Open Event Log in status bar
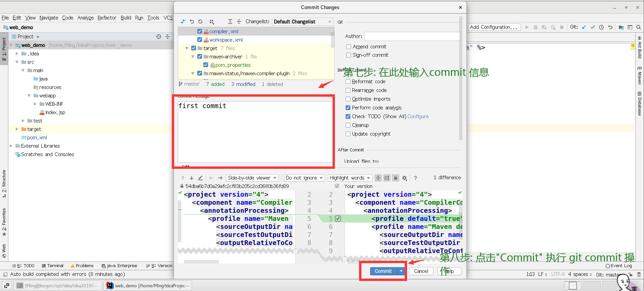Screen dimensions: 644x291 618,266
